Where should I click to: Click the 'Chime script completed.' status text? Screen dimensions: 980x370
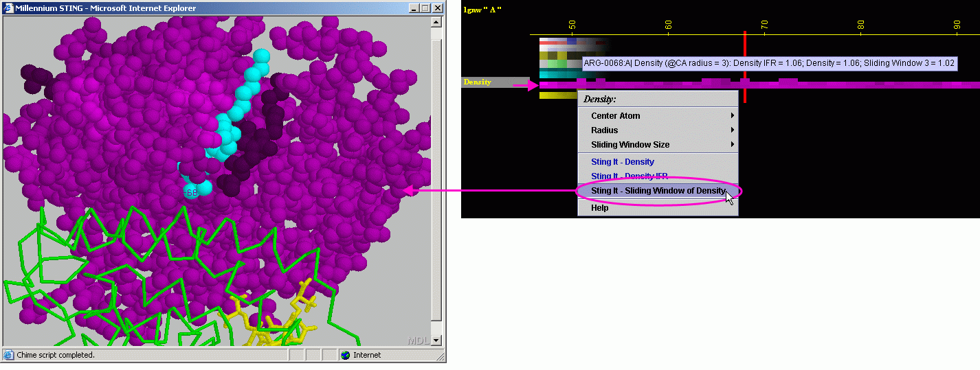point(56,355)
